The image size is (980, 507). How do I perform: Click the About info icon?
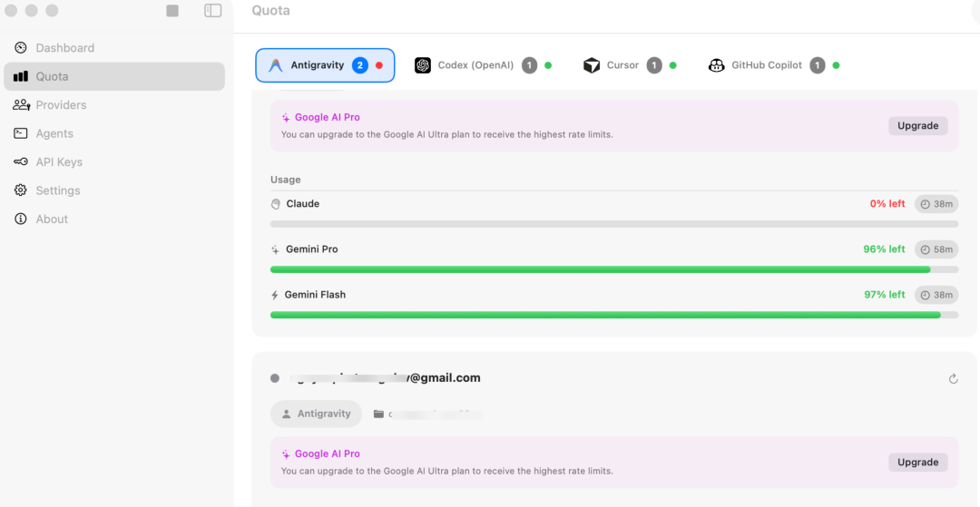(21, 219)
